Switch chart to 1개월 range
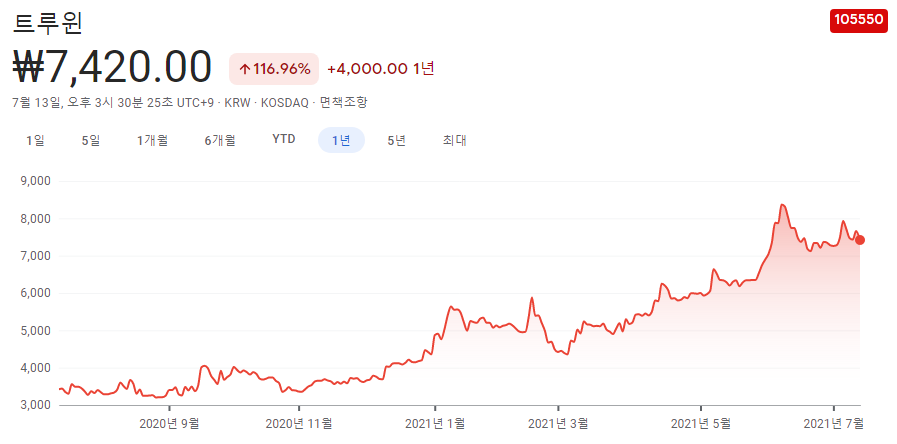Image resolution: width=897 pixels, height=444 pixels. pos(152,140)
